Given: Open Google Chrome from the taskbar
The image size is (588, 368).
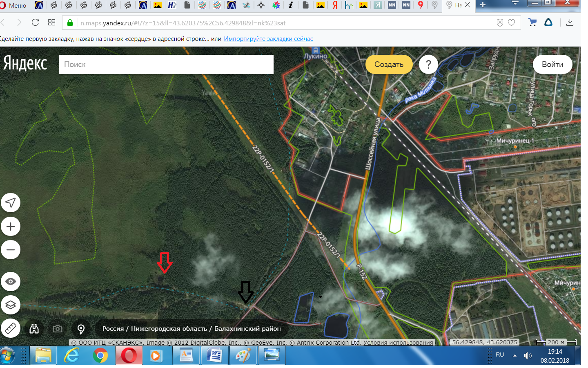Looking at the screenshot, I should (100, 355).
